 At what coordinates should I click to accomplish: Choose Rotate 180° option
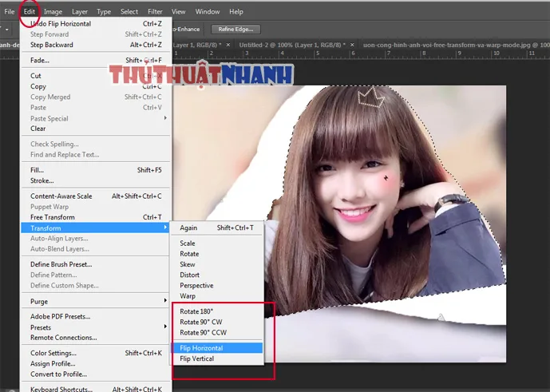click(x=217, y=311)
